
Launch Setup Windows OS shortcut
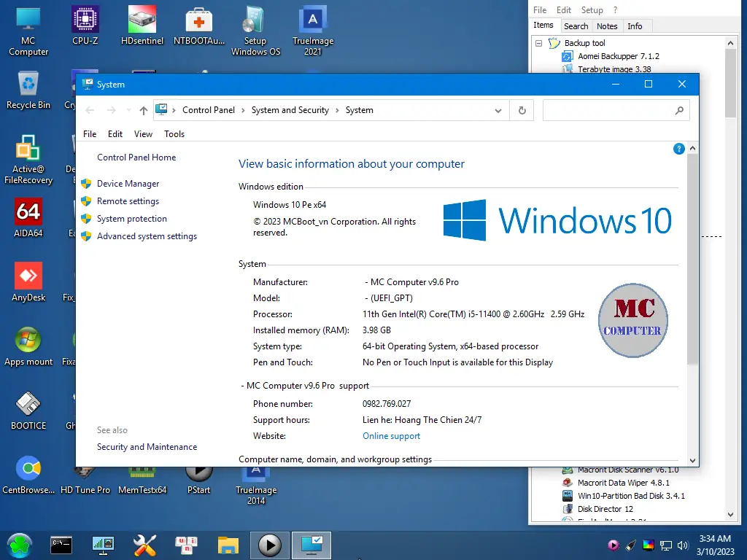pos(255,31)
